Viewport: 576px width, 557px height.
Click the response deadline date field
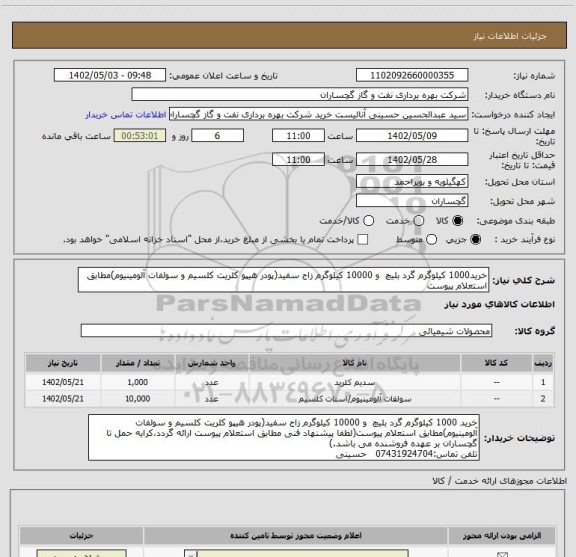[412, 136]
